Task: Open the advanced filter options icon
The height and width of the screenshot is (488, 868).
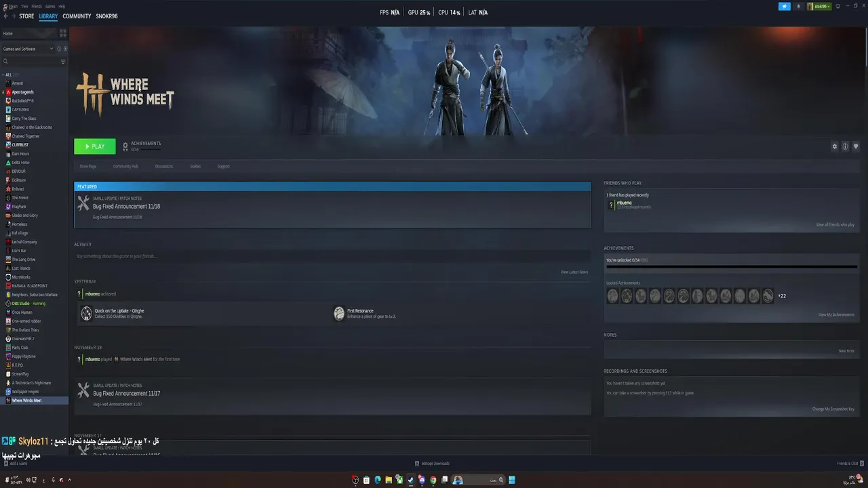Action: (63, 62)
